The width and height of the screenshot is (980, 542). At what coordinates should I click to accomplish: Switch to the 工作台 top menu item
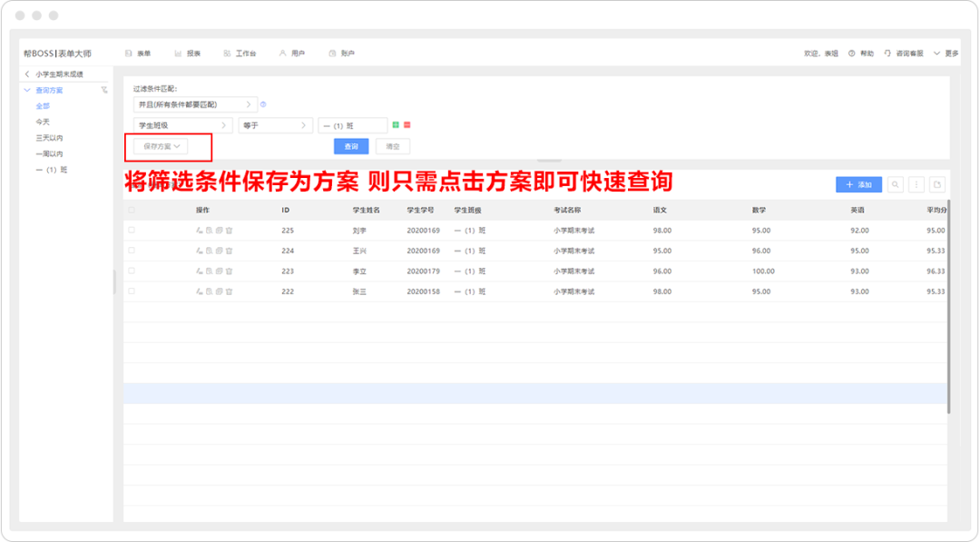click(240, 54)
